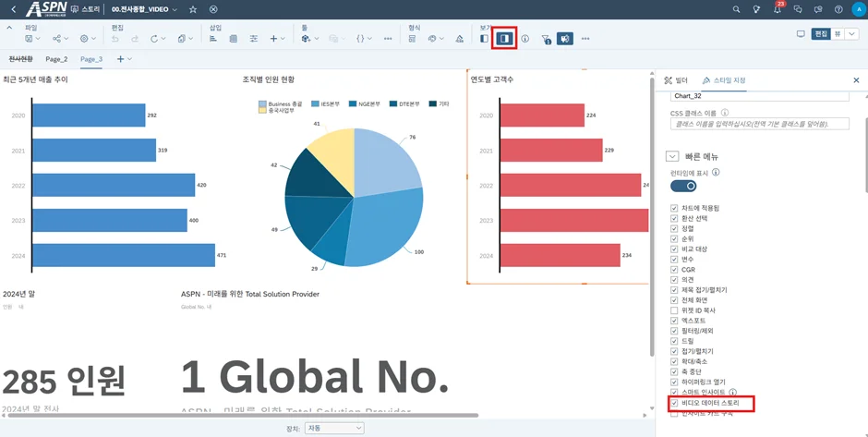The height and width of the screenshot is (437, 868).
Task: Click the search magnifier in top bar
Action: (736, 9)
